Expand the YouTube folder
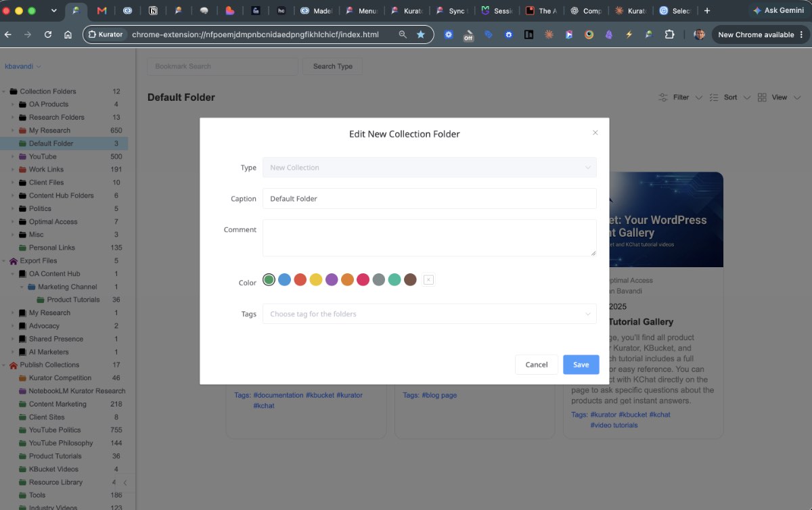812x510 pixels. tap(13, 156)
